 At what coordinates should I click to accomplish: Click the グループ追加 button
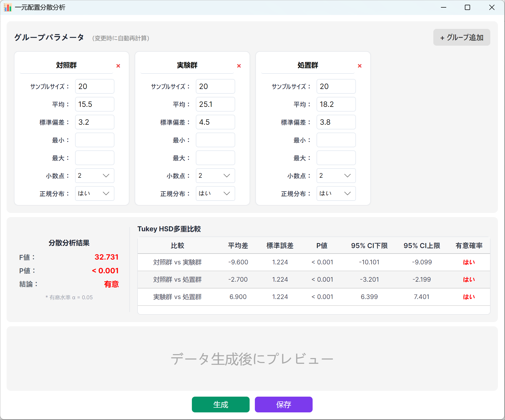click(462, 37)
